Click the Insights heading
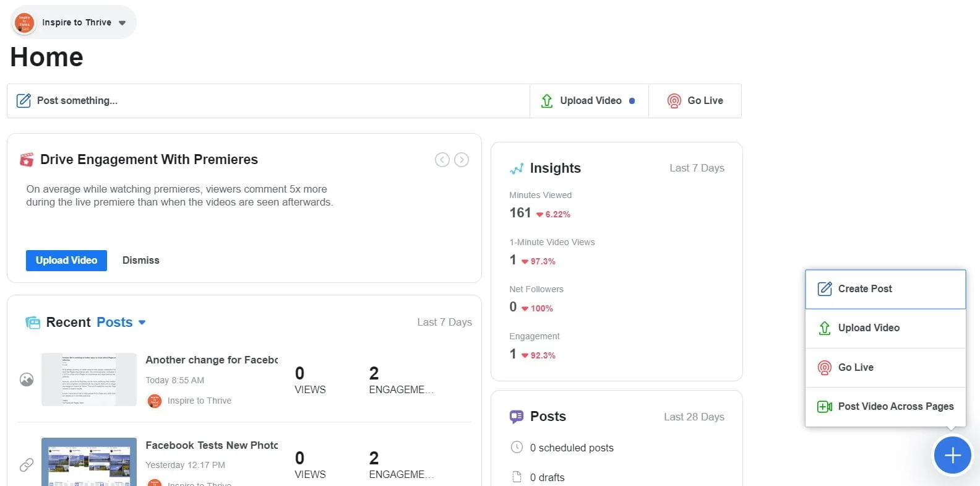 tap(555, 168)
